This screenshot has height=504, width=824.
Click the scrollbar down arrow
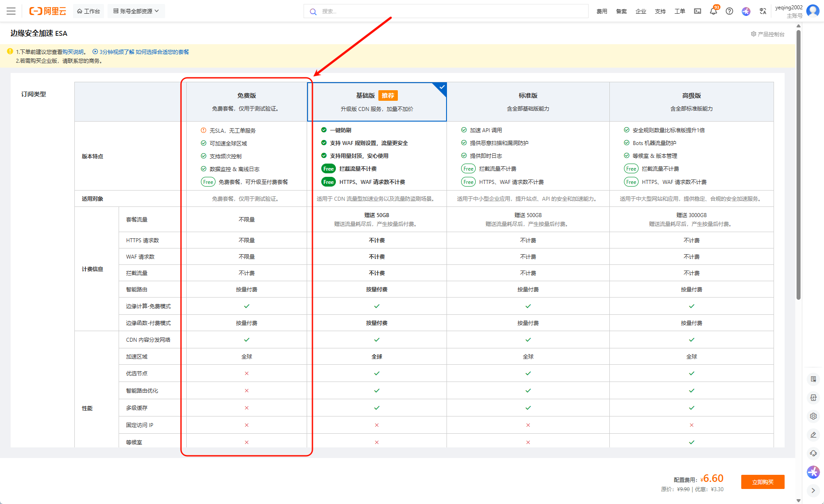coord(799,500)
